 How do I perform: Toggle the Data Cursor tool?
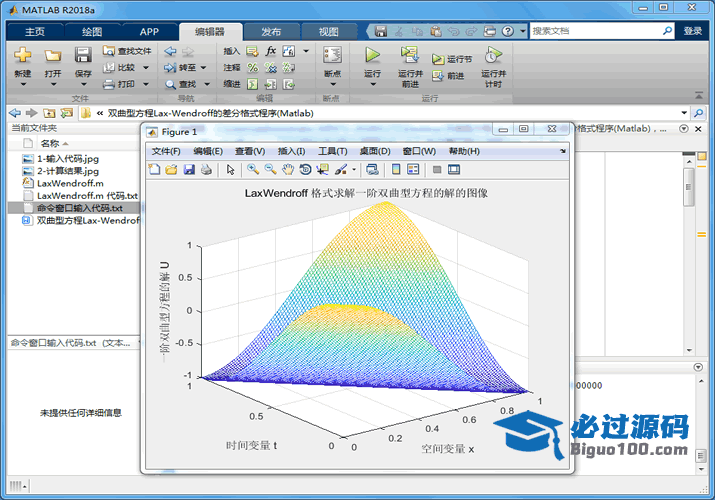tap(323, 170)
